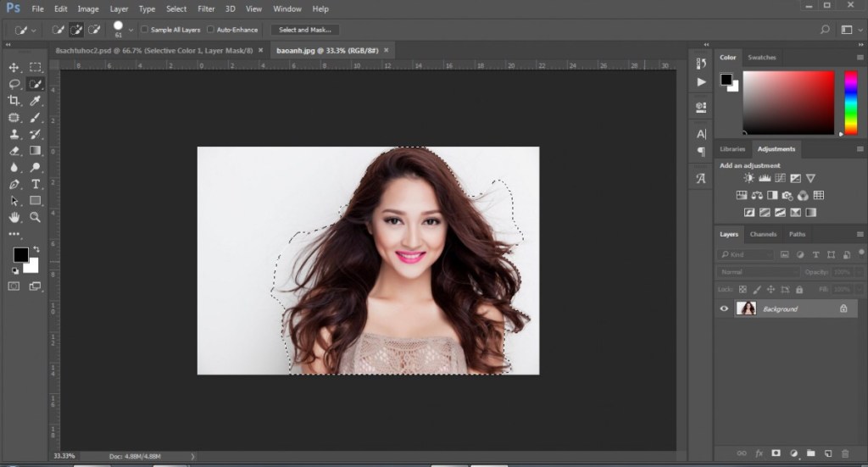Image resolution: width=868 pixels, height=467 pixels.
Task: Open the layer blend mode Normal dropdown
Action: [x=759, y=272]
